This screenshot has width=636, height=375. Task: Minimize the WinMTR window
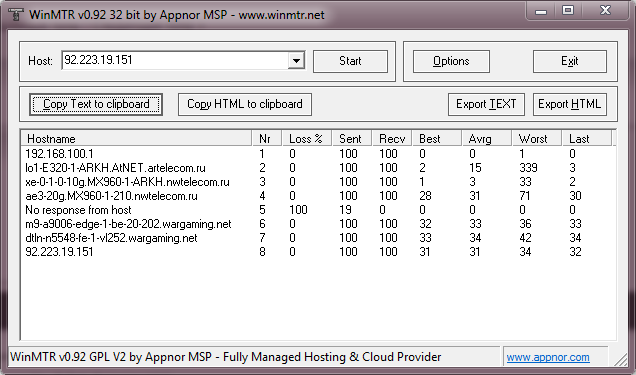pyautogui.click(x=541, y=11)
